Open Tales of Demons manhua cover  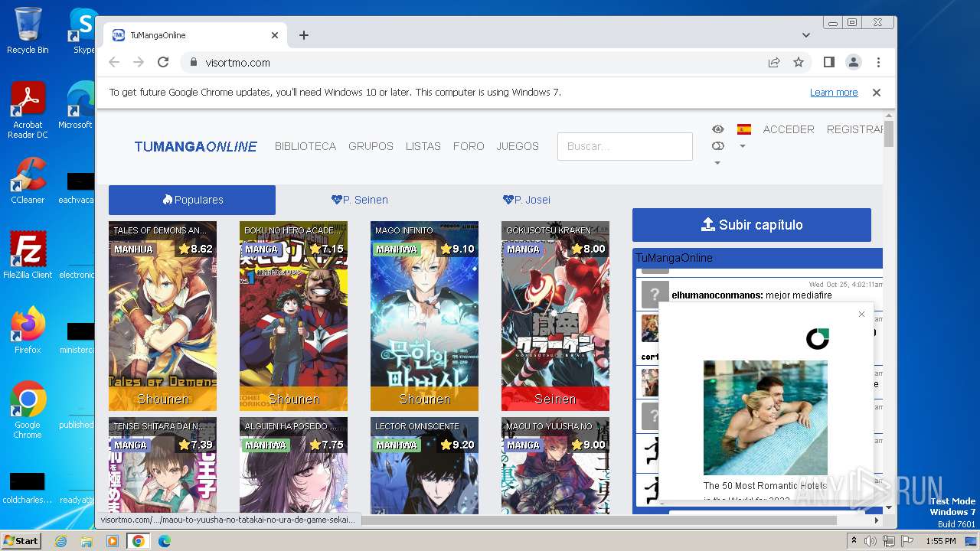coord(162,316)
